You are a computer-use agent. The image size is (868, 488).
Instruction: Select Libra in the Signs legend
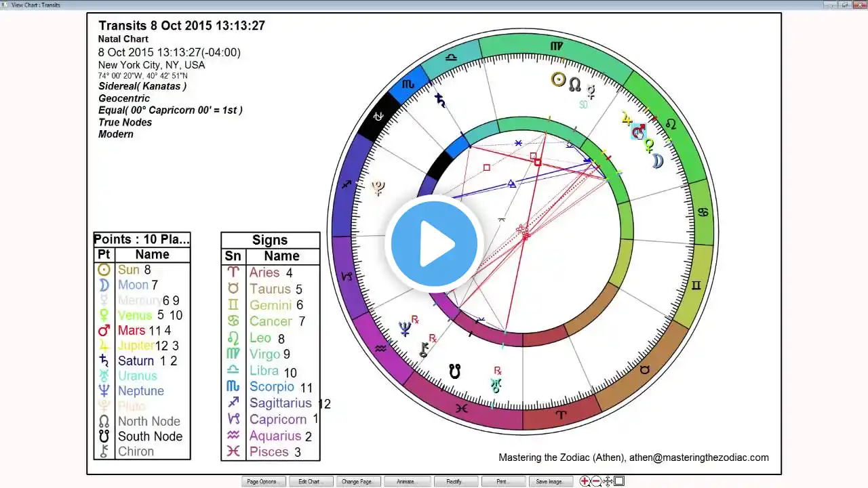(271, 370)
